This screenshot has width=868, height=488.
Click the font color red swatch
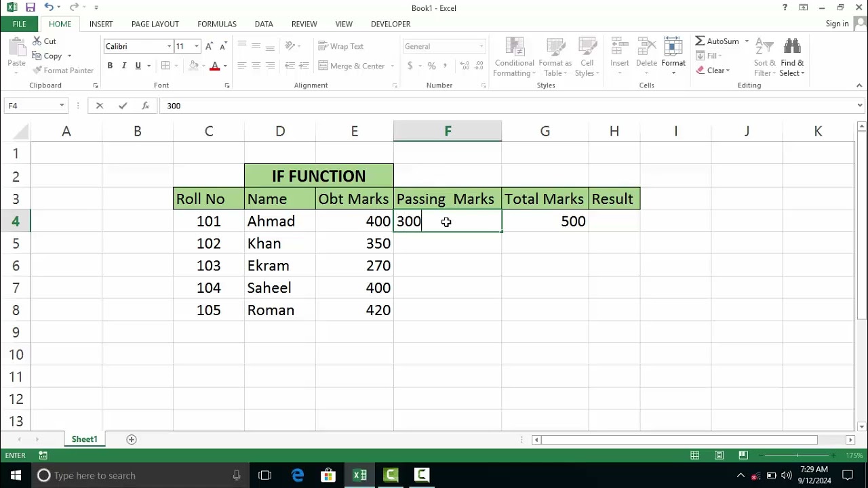pyautogui.click(x=215, y=66)
